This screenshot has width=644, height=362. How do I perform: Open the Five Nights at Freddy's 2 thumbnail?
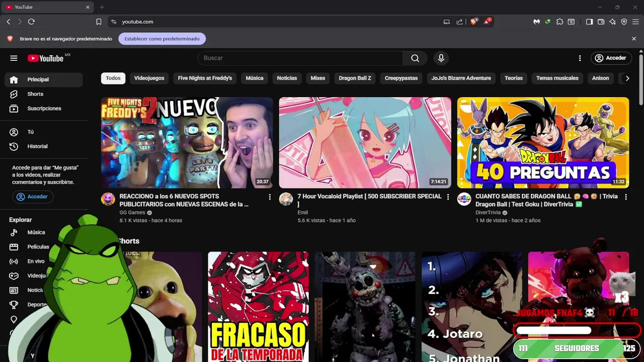[187, 143]
